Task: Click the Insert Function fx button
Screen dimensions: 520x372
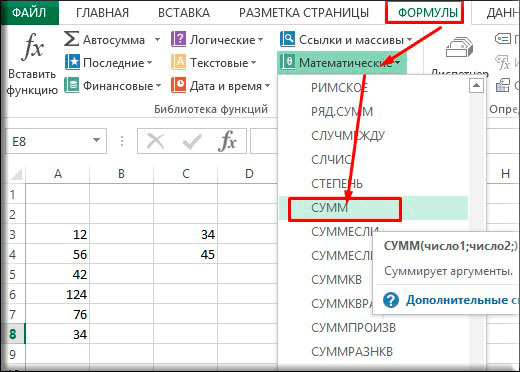Action: coord(31,63)
